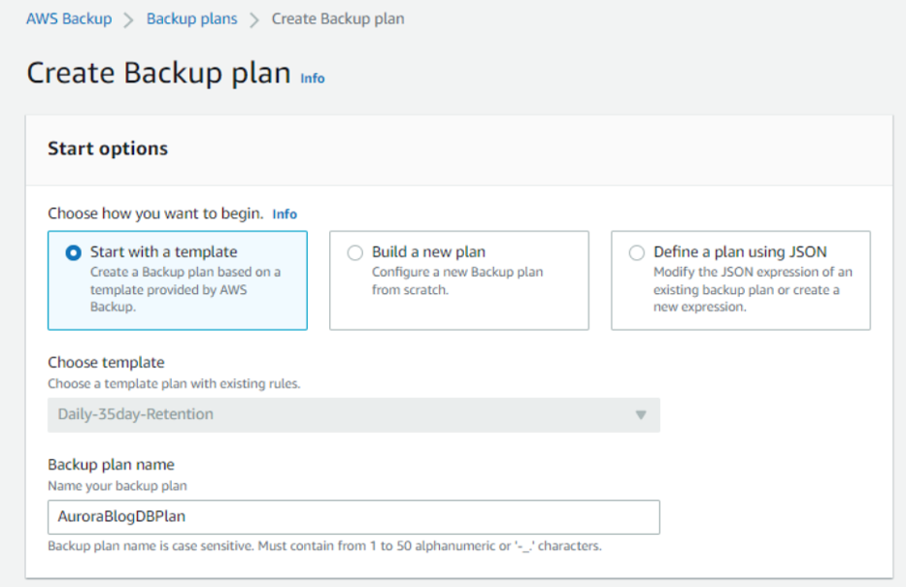The width and height of the screenshot is (906, 588).
Task: Navigate to Backup plans via the breadcrumb
Action: point(191,17)
